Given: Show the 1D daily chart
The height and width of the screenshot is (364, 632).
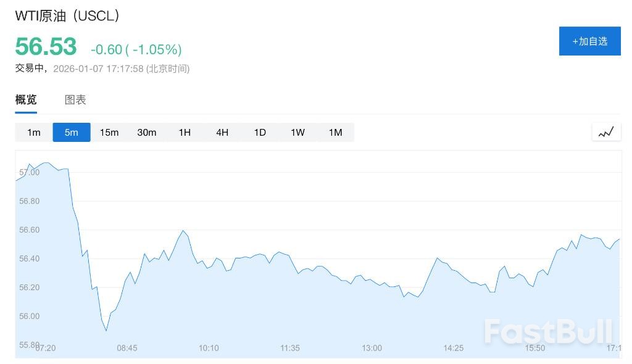Looking at the screenshot, I should tap(260, 132).
